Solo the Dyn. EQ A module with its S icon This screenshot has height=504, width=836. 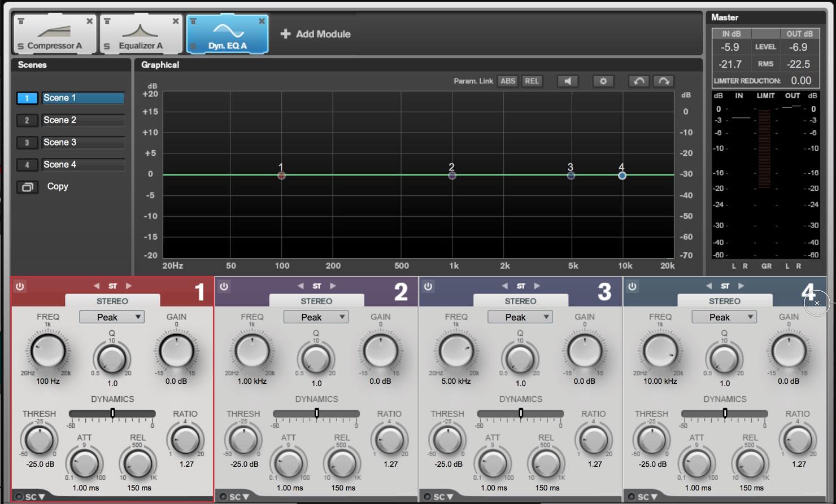tap(193, 46)
